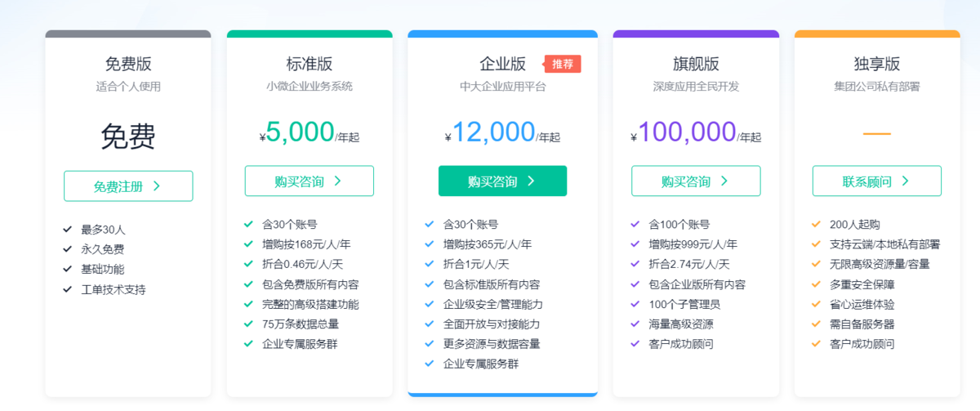Click the 免费注册 button

(128, 186)
